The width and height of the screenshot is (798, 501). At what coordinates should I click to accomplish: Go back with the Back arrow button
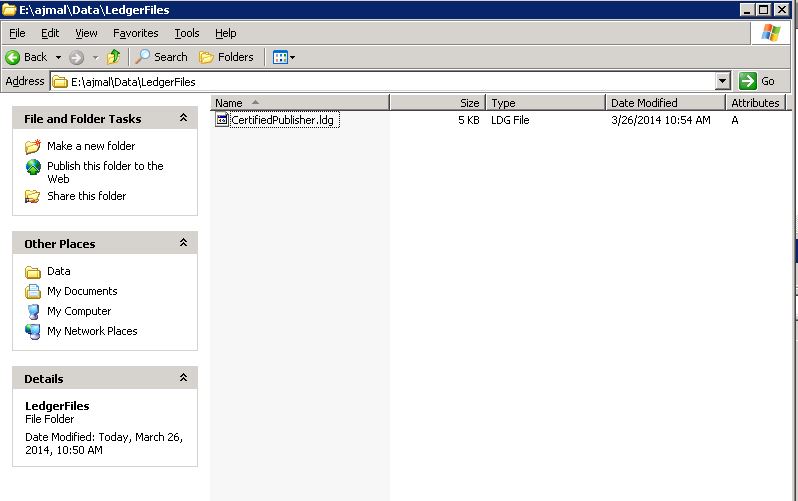tap(26, 57)
